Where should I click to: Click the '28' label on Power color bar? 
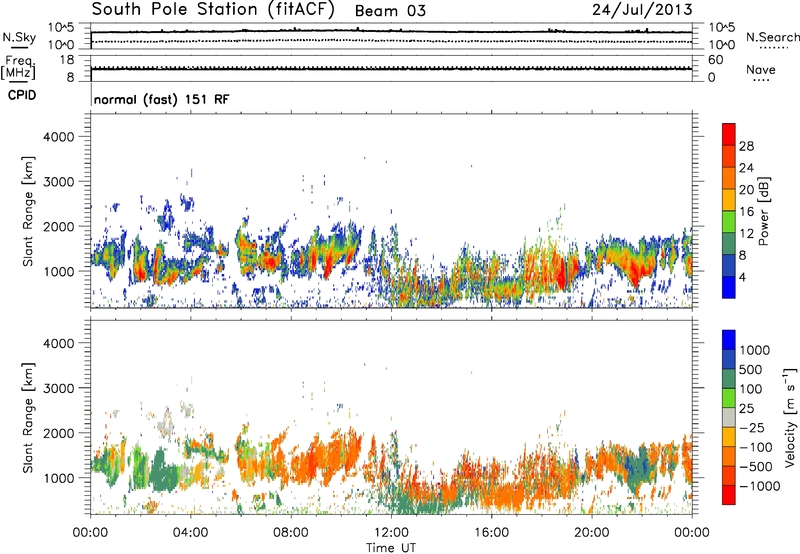[746, 146]
